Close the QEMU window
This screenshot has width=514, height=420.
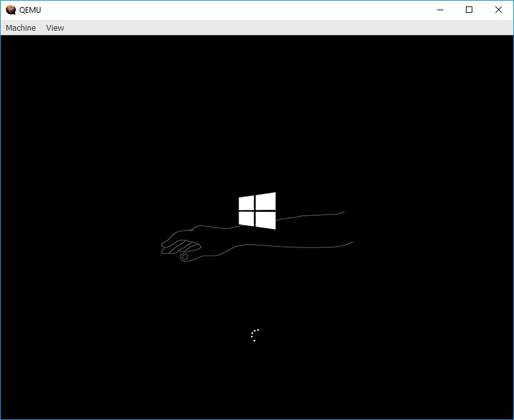coord(498,10)
